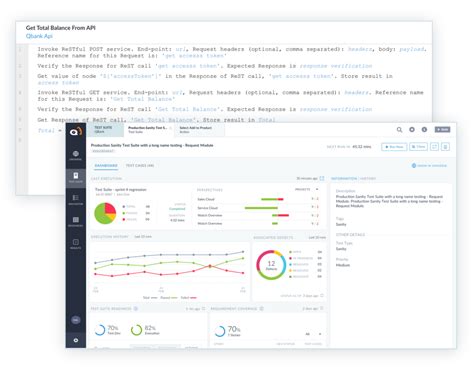Click the 70% requirement coverage gauge
Image resolution: width=474 pixels, height=374 pixels.
[x=220, y=331]
